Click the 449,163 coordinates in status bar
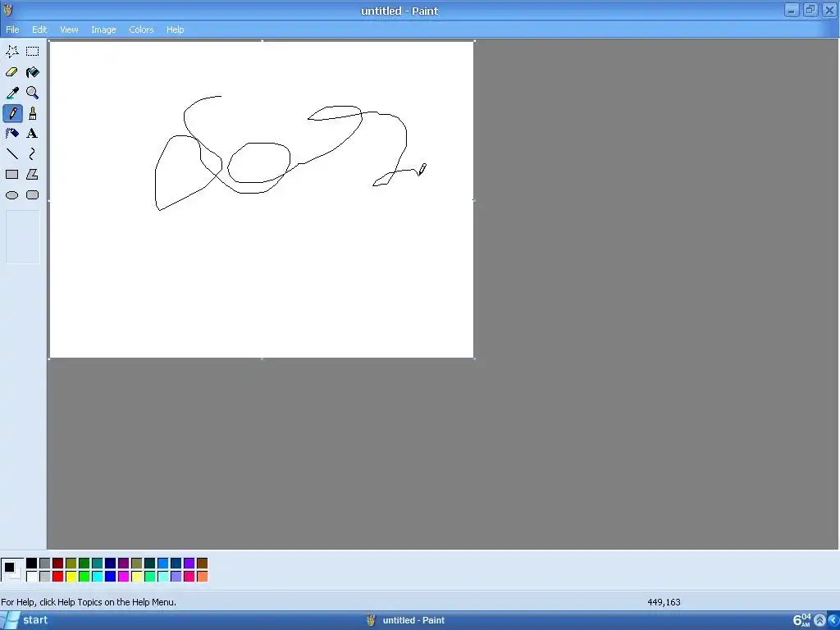 click(x=664, y=602)
